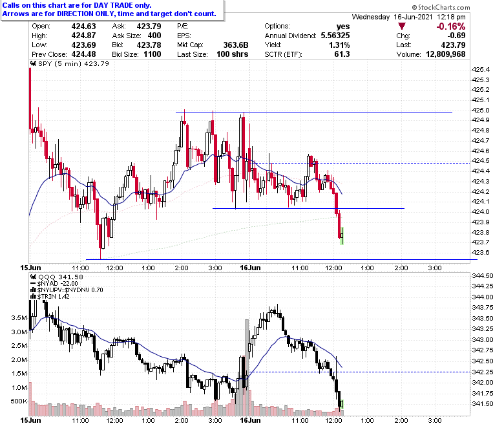Click the date Wednesday 16-Jun-2021 12:18 pm
504x426 pixels.
pyautogui.click(x=408, y=17)
